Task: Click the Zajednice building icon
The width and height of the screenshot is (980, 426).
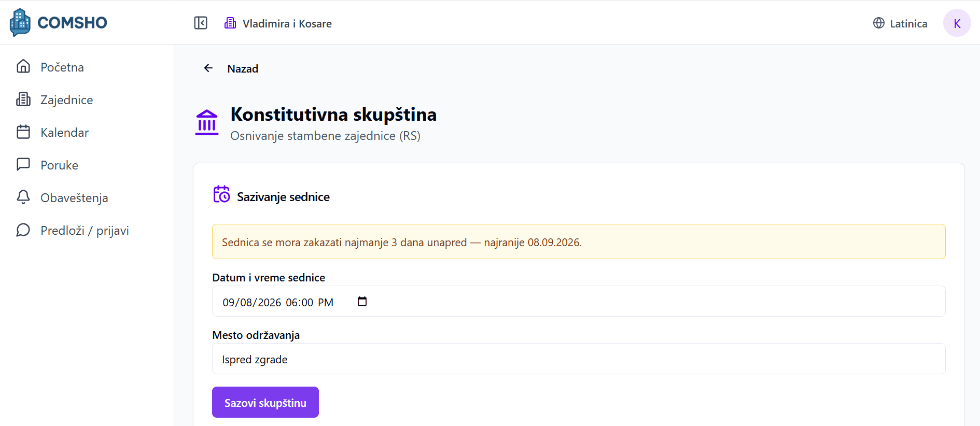Action: (23, 99)
